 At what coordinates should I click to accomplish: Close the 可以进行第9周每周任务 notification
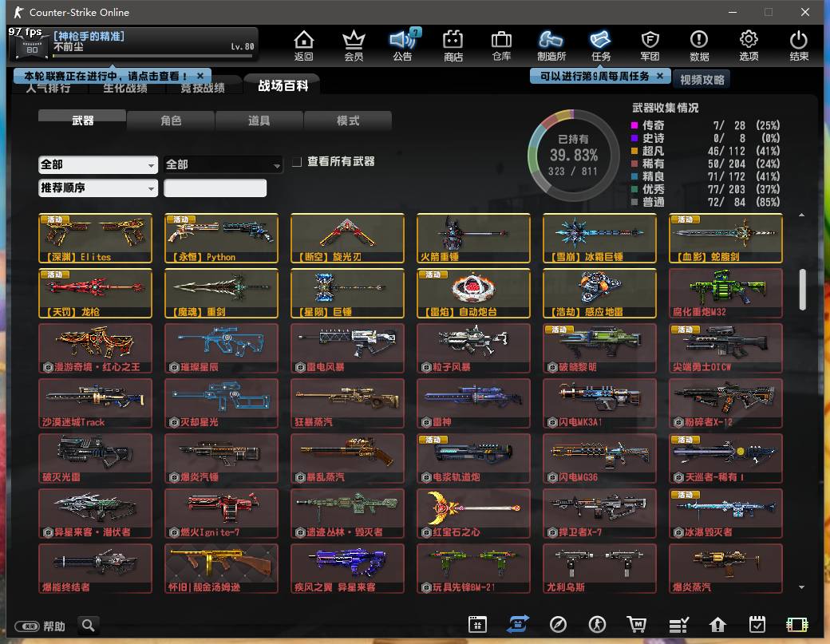(660, 76)
